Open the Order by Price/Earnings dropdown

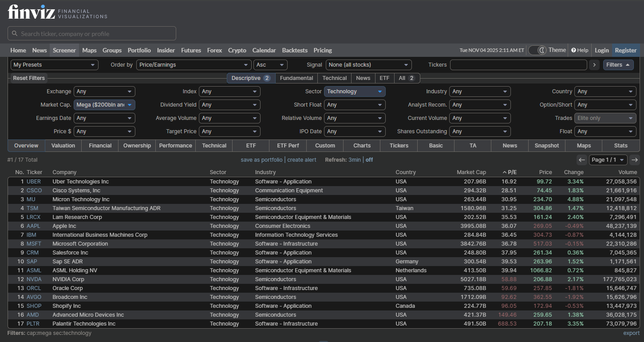coord(194,65)
